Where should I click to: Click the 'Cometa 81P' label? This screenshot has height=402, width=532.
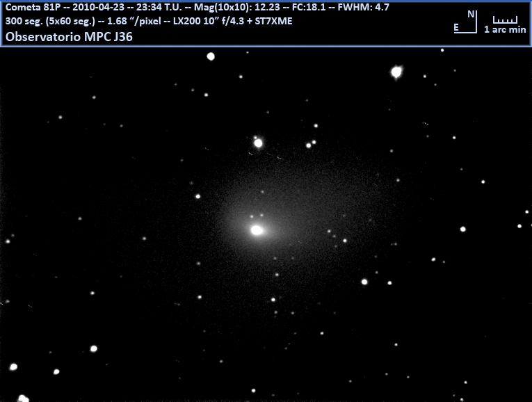[33, 7]
